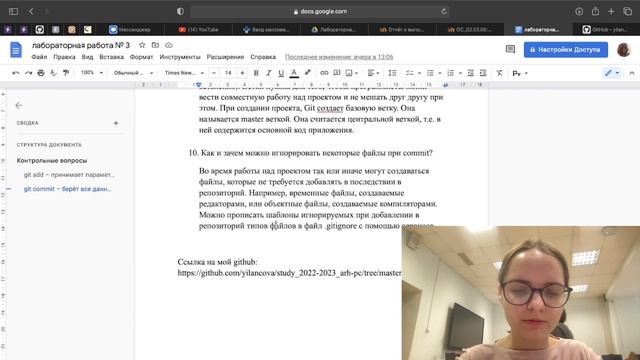Viewport: 640px width, 360px height.
Task: Print the document using the printer icon
Action: pyautogui.click(x=41, y=73)
